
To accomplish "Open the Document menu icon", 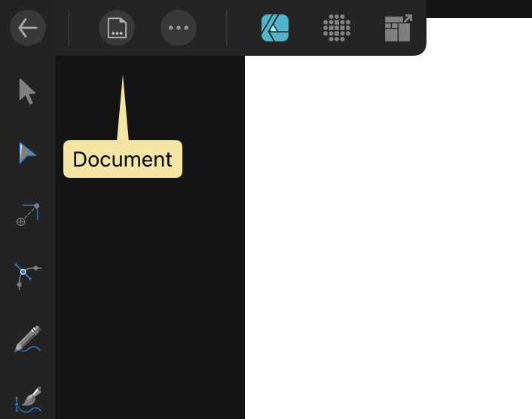I will tap(117, 28).
